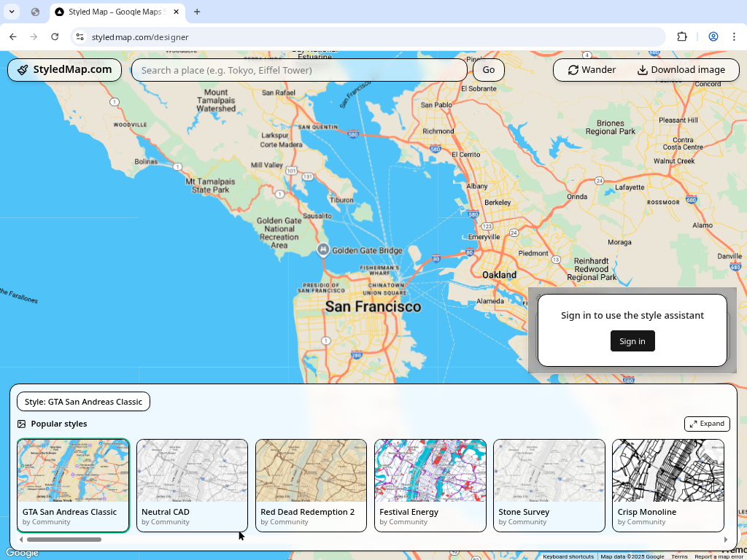Open the Terms link on the map

coord(679,556)
